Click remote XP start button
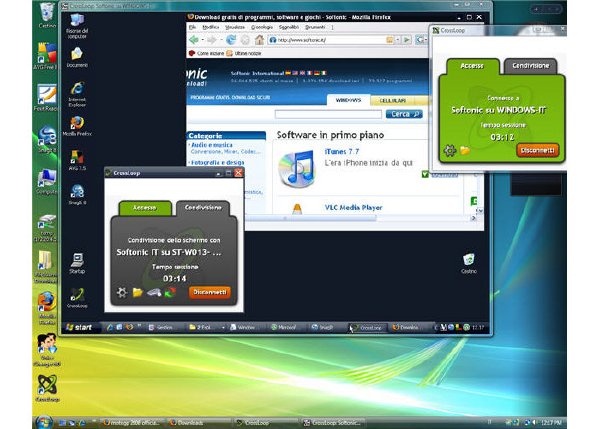The width and height of the screenshot is (600, 429). click(x=79, y=327)
